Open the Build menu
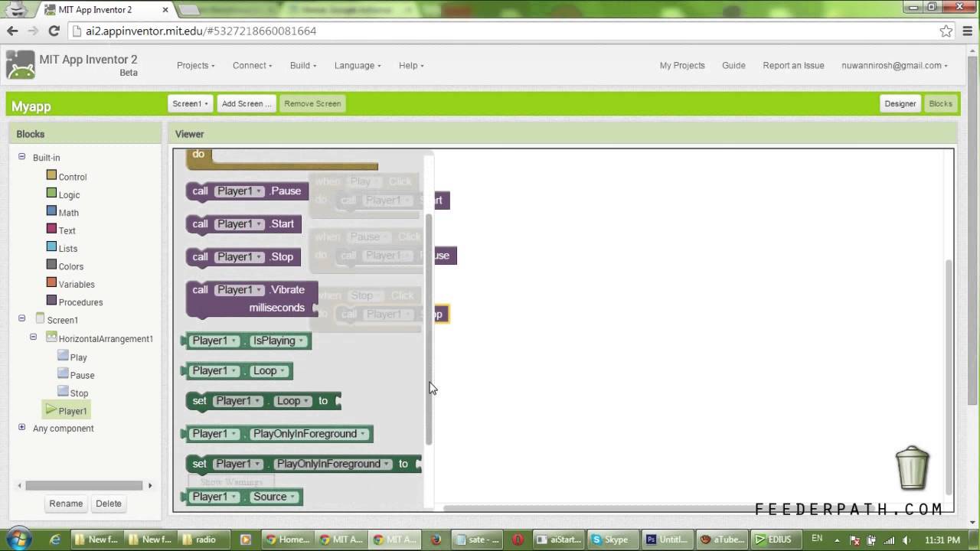The height and width of the screenshot is (551, 980). point(303,65)
